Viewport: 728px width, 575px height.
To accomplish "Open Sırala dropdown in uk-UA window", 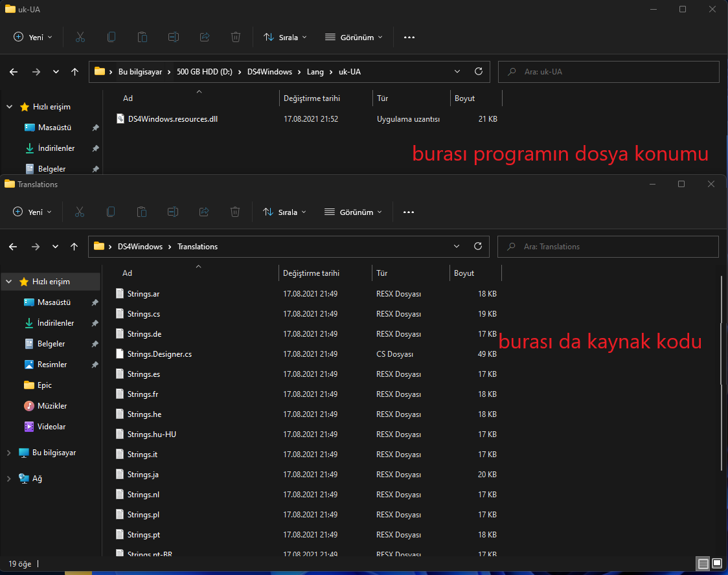I will 285,37.
